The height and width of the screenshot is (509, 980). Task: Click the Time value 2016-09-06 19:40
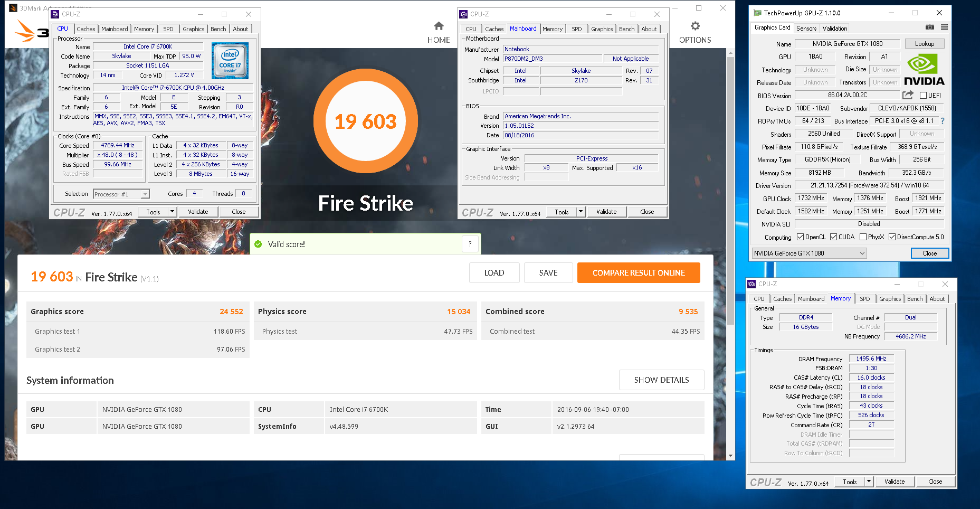pos(593,409)
